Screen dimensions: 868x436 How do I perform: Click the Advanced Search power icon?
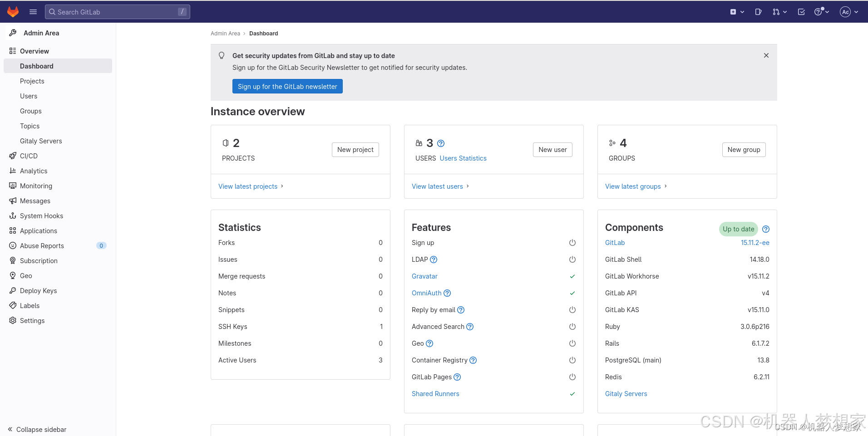coord(572,327)
